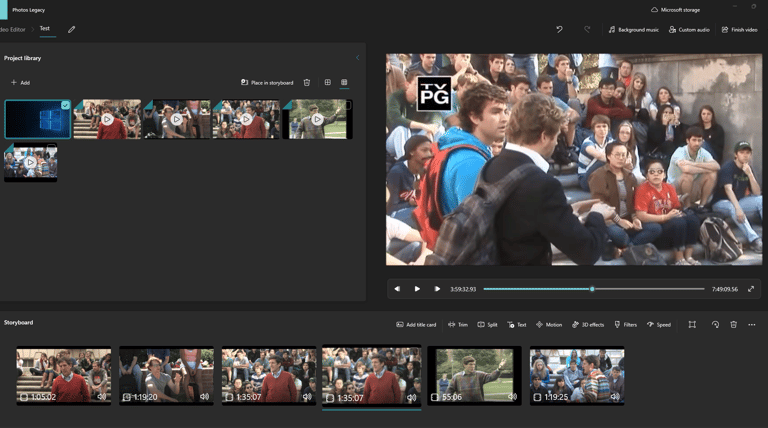Click Place in storyboard
The image size is (768, 428).
pyautogui.click(x=267, y=83)
